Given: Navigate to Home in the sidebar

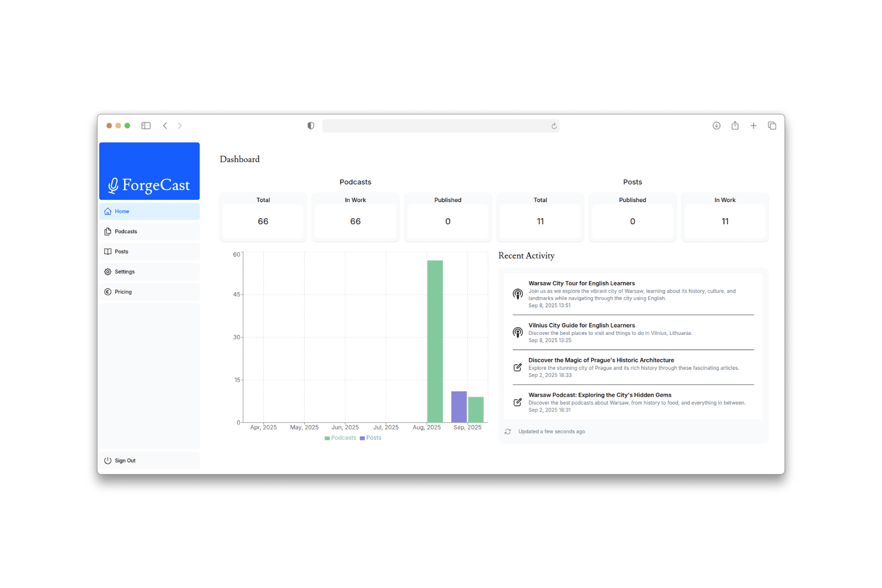Looking at the screenshot, I should click(121, 211).
